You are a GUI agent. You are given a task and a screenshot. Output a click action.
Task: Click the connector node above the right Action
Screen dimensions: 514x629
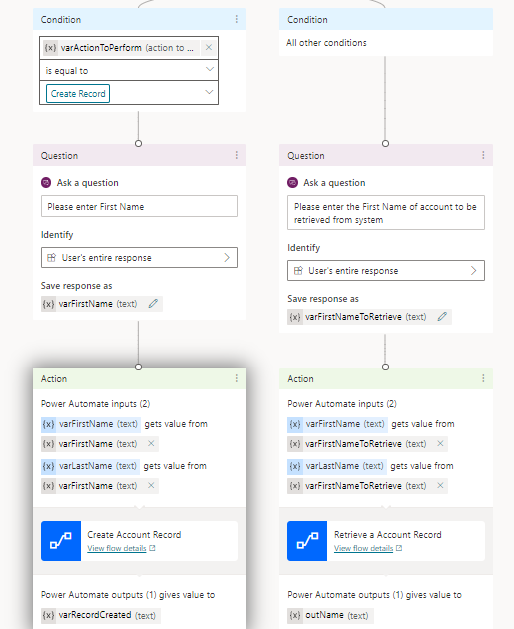pos(385,367)
